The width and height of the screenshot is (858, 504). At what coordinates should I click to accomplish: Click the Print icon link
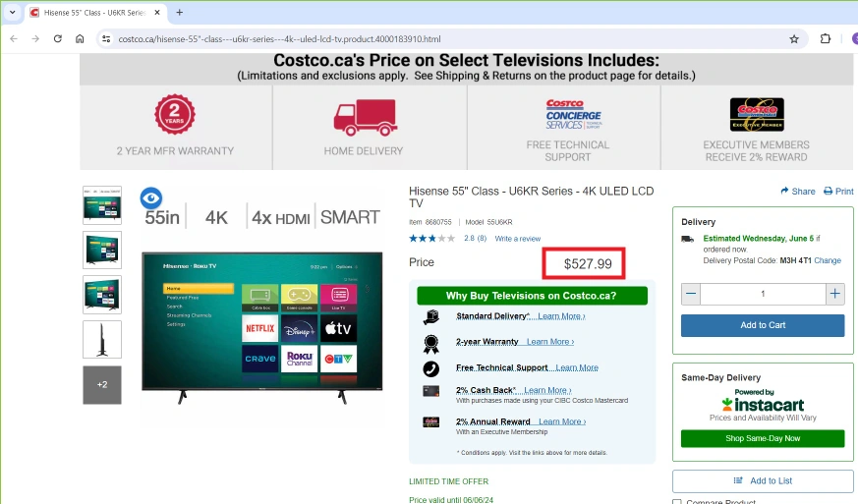coord(838,192)
